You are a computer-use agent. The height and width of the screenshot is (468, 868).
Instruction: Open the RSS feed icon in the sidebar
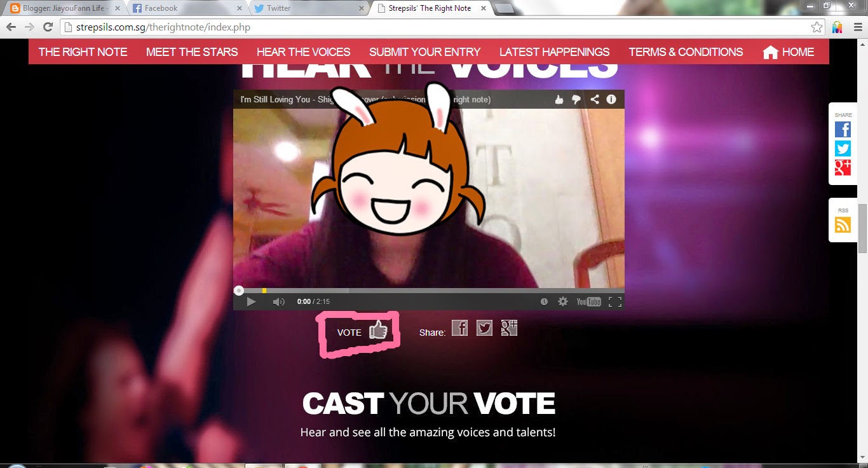[843, 225]
